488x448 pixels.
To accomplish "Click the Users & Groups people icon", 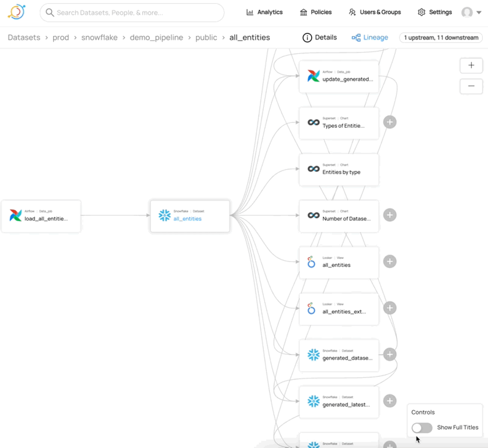I will (x=352, y=12).
